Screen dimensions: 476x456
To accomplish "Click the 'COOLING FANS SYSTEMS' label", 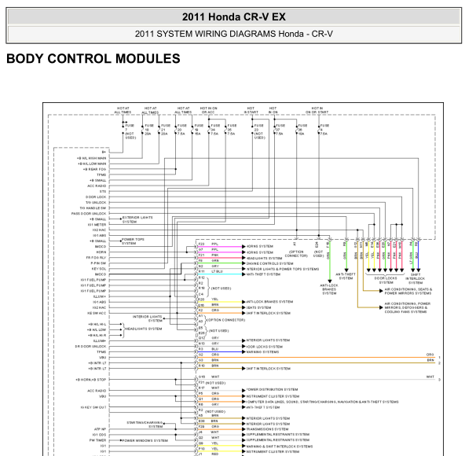I will point(405,311).
